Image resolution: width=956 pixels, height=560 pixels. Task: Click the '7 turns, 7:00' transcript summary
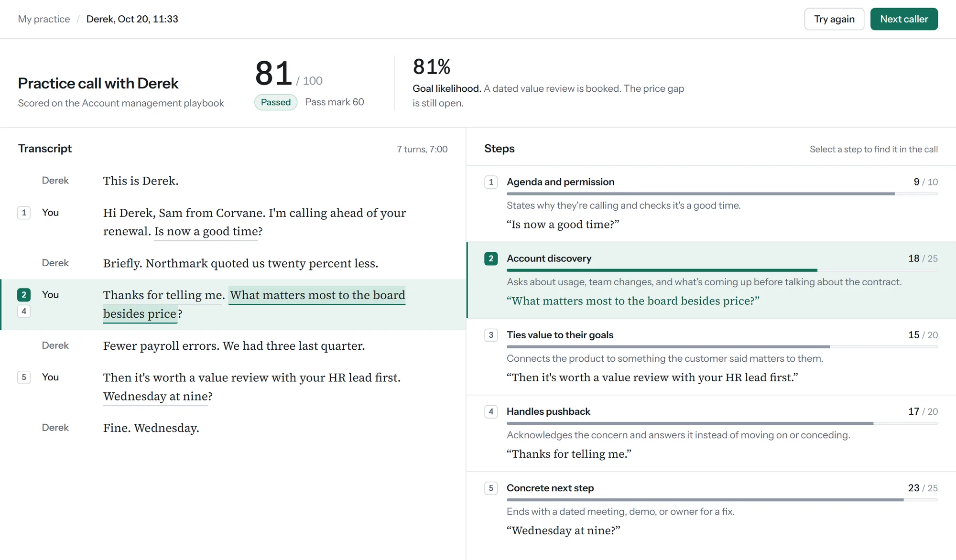pyautogui.click(x=422, y=149)
